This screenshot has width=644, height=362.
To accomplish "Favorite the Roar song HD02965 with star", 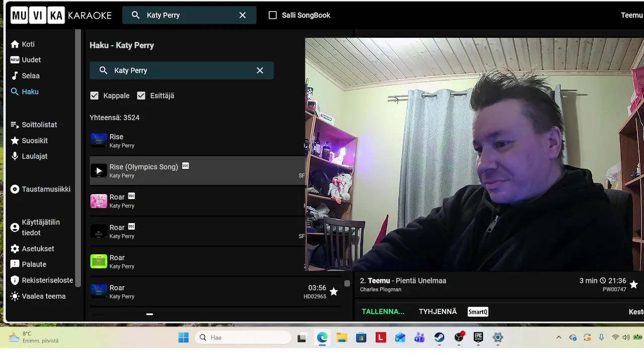I will (x=334, y=292).
